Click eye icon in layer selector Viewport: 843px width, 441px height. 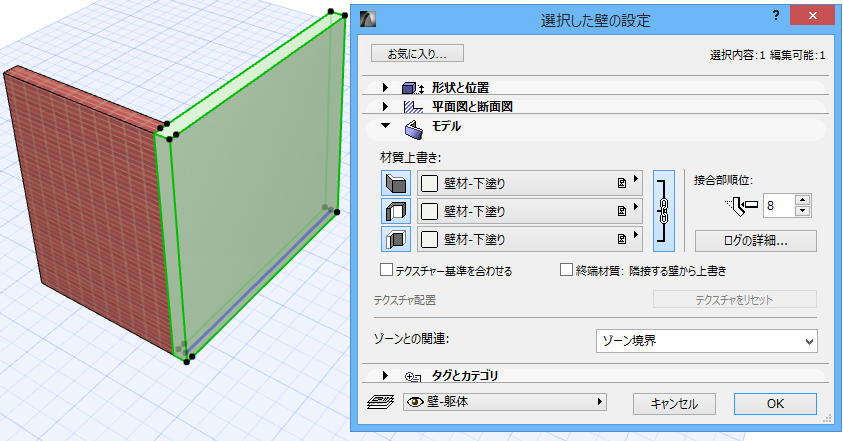coord(415,402)
